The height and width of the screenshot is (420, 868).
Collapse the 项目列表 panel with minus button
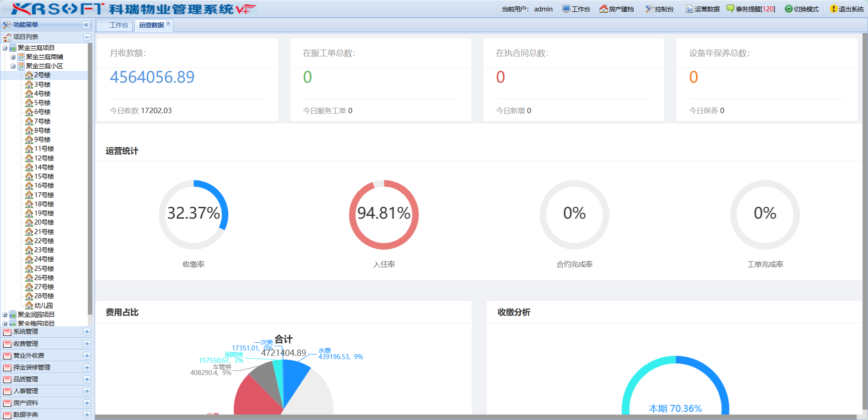(x=87, y=37)
